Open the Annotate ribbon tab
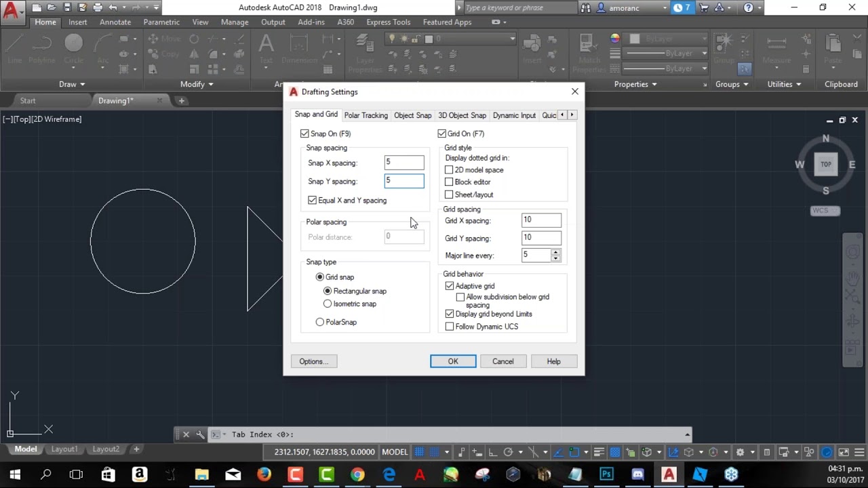Image resolution: width=868 pixels, height=488 pixels. click(x=115, y=22)
